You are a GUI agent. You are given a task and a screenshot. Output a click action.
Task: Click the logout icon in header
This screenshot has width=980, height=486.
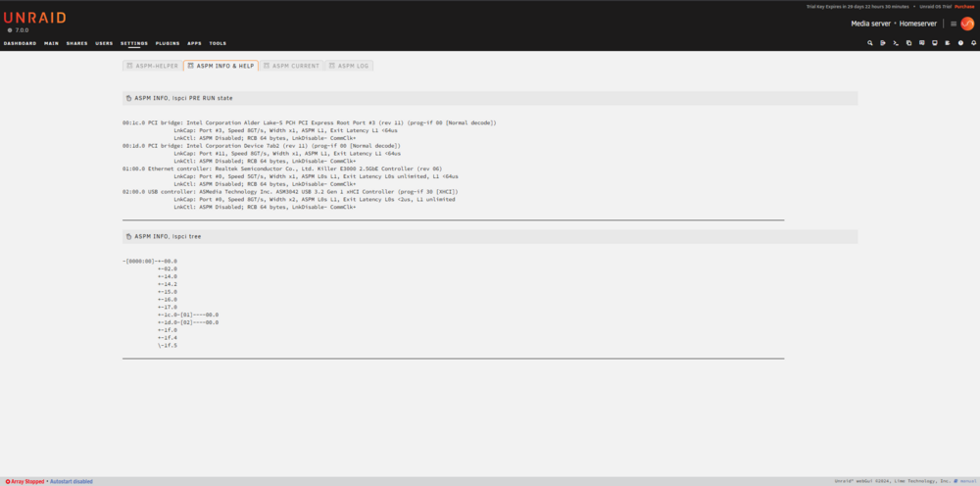pos(883,43)
